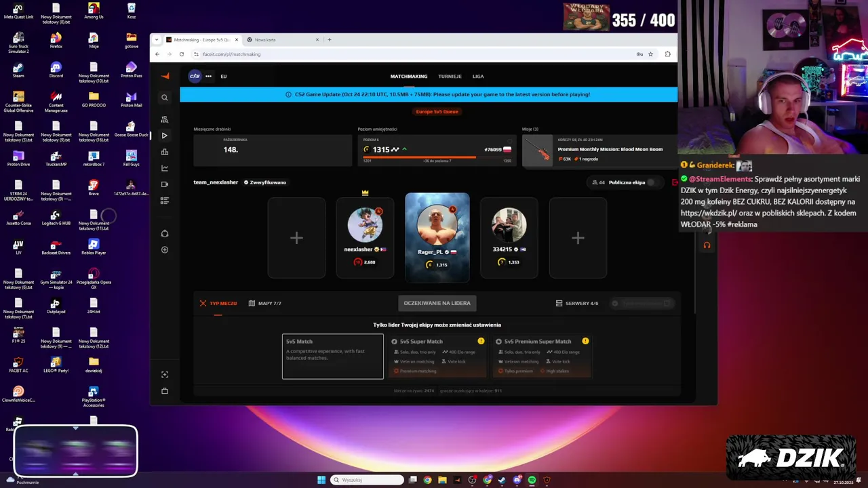Switch to the TURNIEJE tab
This screenshot has height=488, width=868.
450,77
